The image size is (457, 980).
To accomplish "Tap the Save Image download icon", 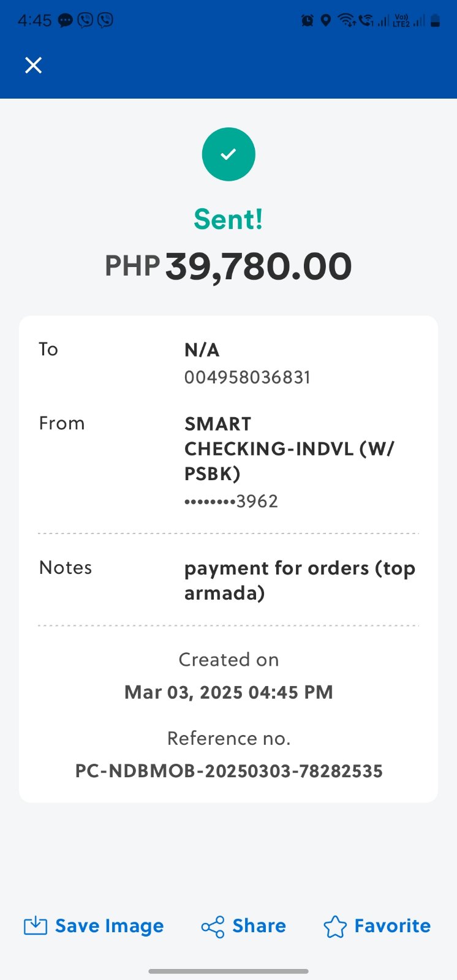I will tap(36, 925).
